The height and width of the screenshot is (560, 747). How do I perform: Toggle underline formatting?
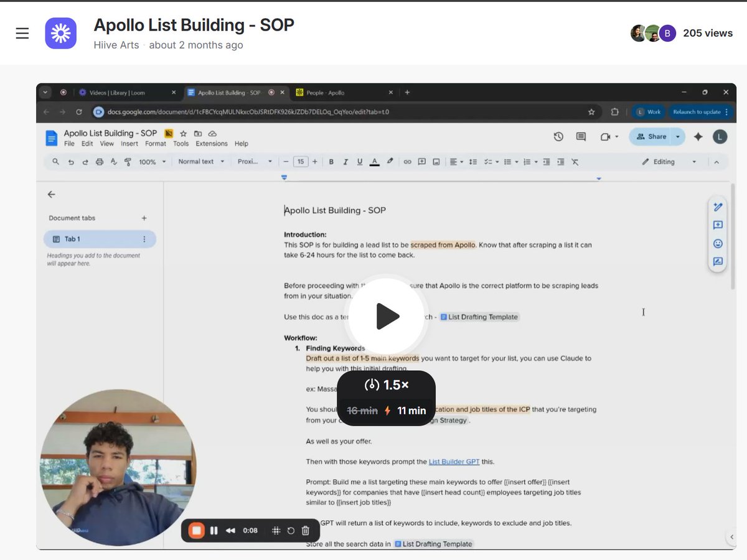click(x=360, y=162)
